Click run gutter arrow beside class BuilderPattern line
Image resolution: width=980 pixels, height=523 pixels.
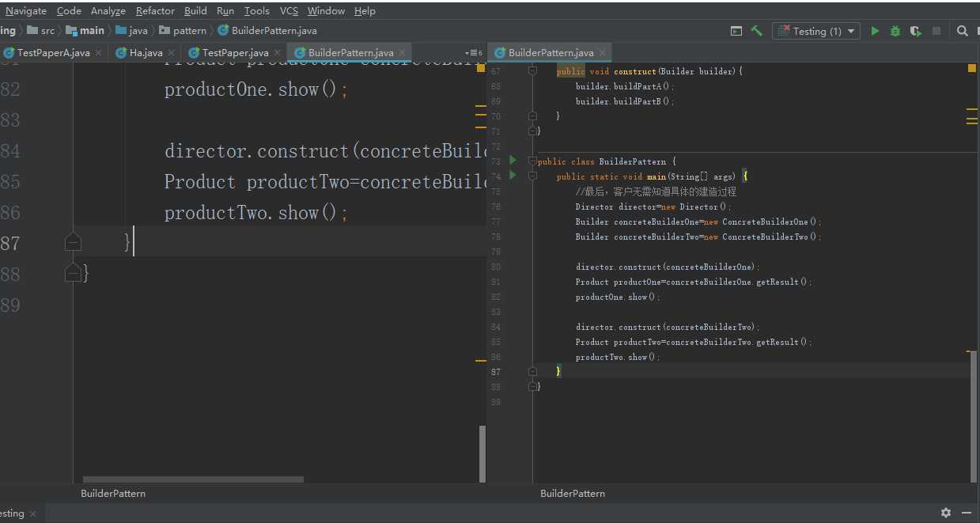click(513, 161)
